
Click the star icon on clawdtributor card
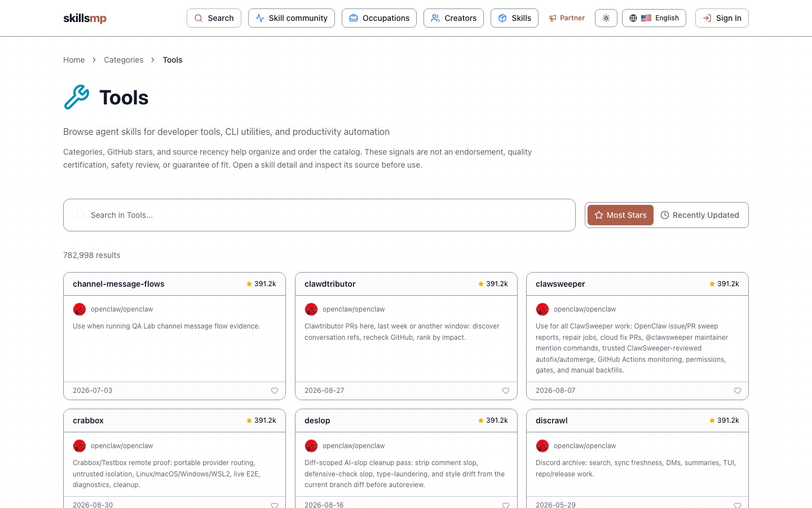click(481, 284)
